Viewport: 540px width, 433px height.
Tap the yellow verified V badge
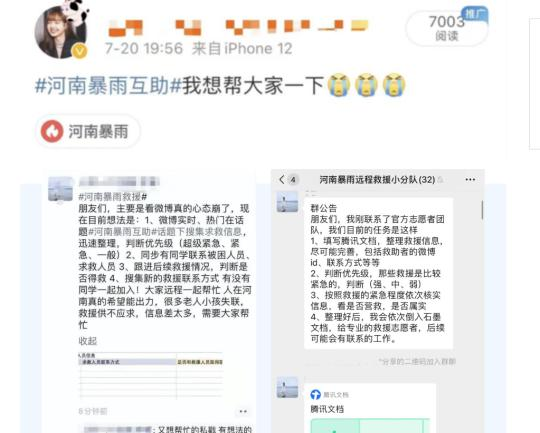(80, 51)
